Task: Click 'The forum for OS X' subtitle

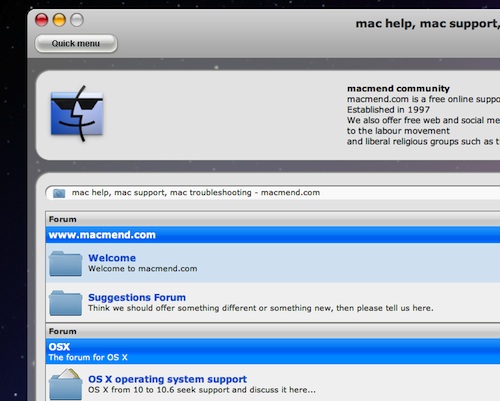Action: click(x=88, y=357)
